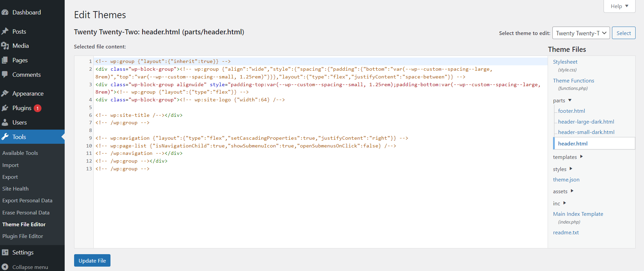
Task: Click code editor line 1 text
Action: (163, 61)
